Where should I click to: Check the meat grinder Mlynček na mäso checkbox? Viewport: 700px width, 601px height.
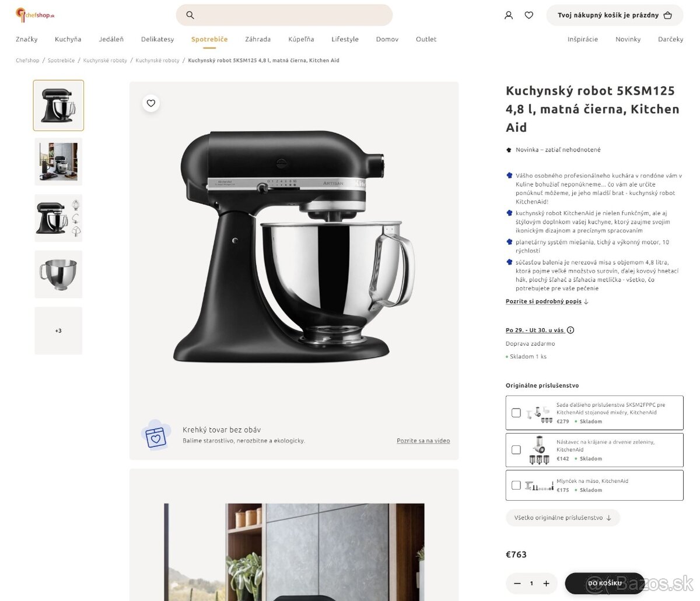pyautogui.click(x=516, y=485)
